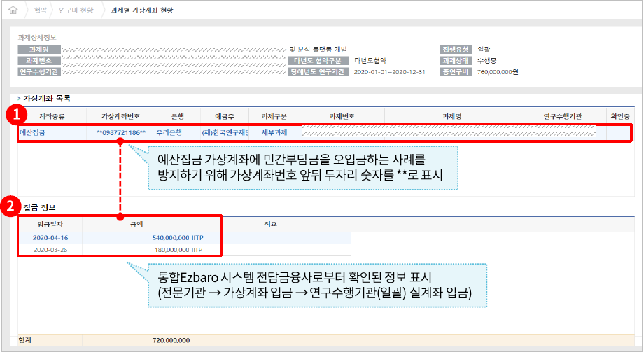Click the 과제상세정보 section title

tap(37, 37)
